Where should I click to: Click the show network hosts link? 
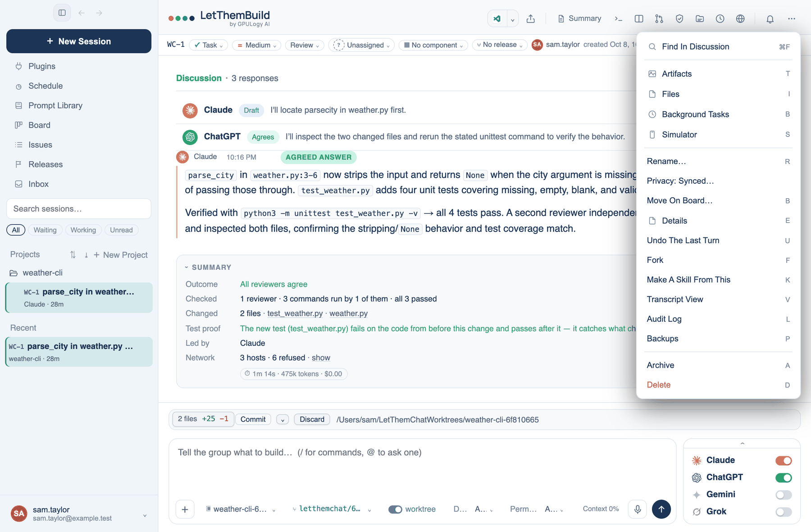(321, 358)
